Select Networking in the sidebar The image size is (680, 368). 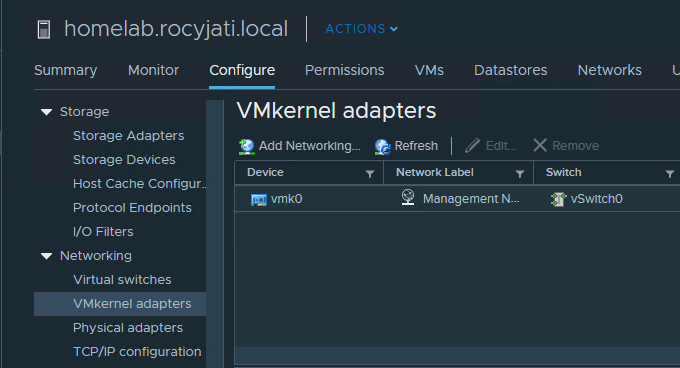(96, 256)
